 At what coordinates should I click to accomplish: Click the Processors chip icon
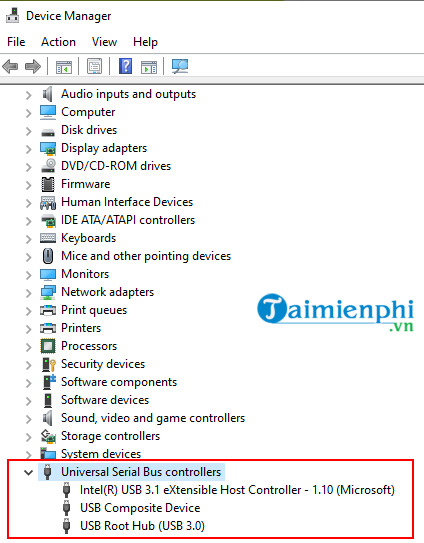tap(48, 346)
